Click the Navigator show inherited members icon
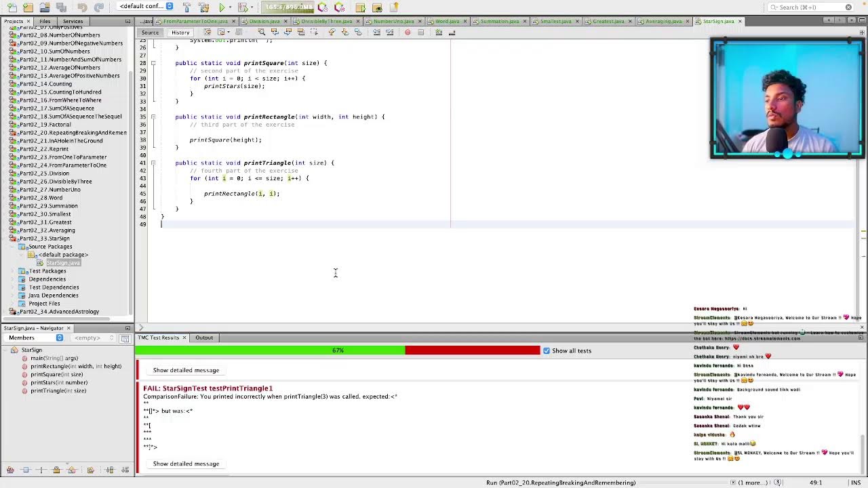The height and width of the screenshot is (488, 868). click(10, 470)
